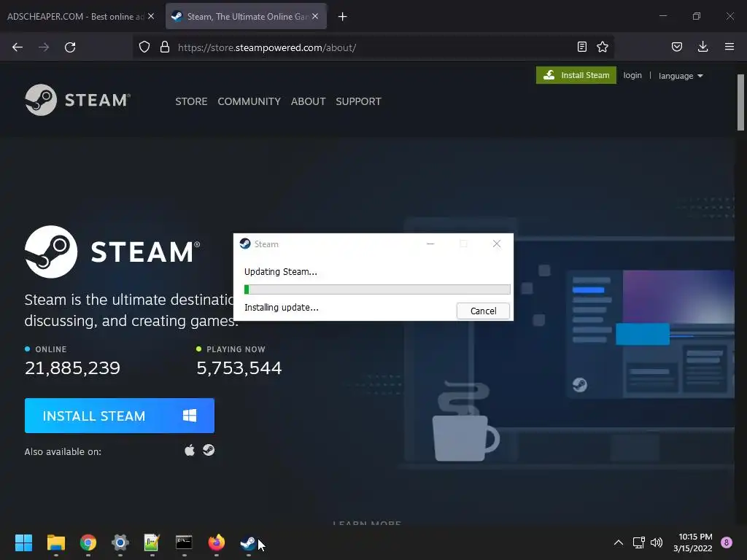Open the tracking protection shield icon
The image size is (747, 560).
(x=144, y=47)
